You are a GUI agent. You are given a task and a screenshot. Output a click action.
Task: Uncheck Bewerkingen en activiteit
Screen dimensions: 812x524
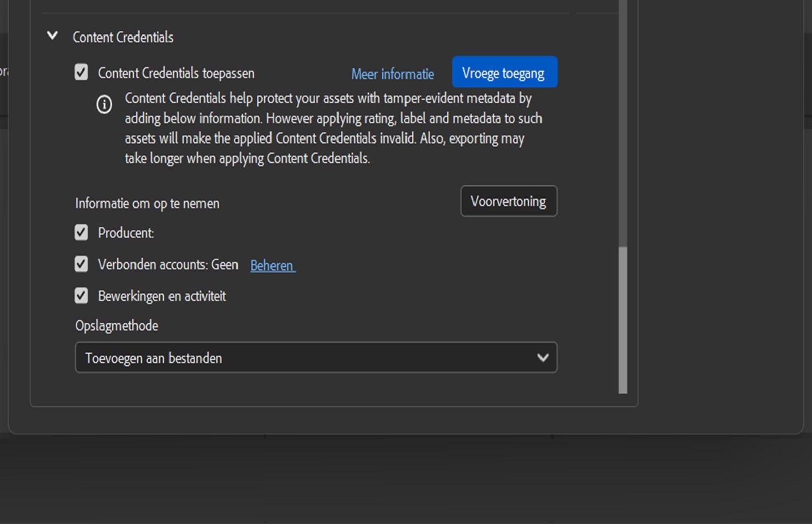click(81, 295)
